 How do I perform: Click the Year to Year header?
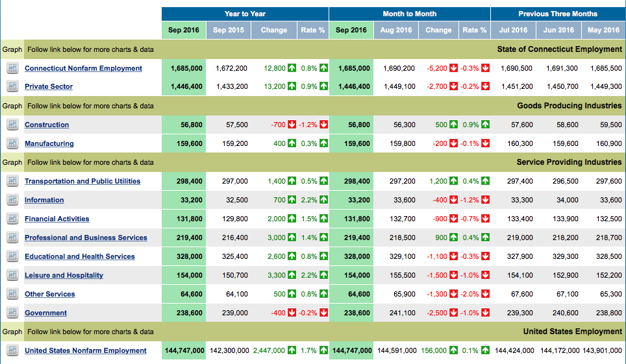pos(245,14)
